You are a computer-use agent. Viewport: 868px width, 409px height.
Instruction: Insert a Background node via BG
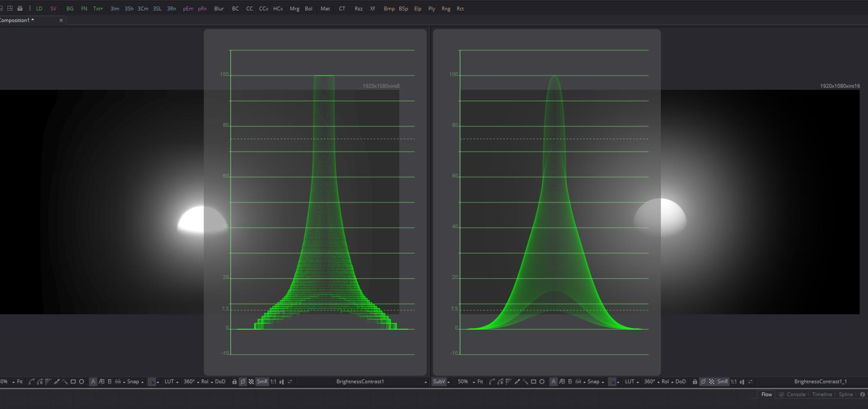(70, 9)
